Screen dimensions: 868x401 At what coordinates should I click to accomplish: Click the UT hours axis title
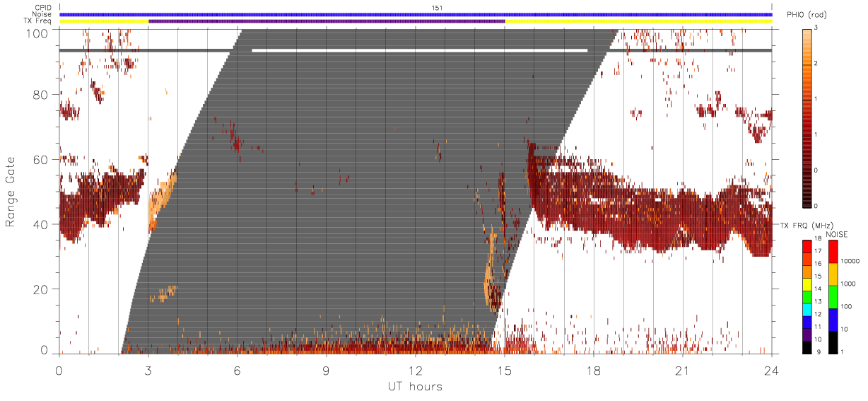pos(414,387)
